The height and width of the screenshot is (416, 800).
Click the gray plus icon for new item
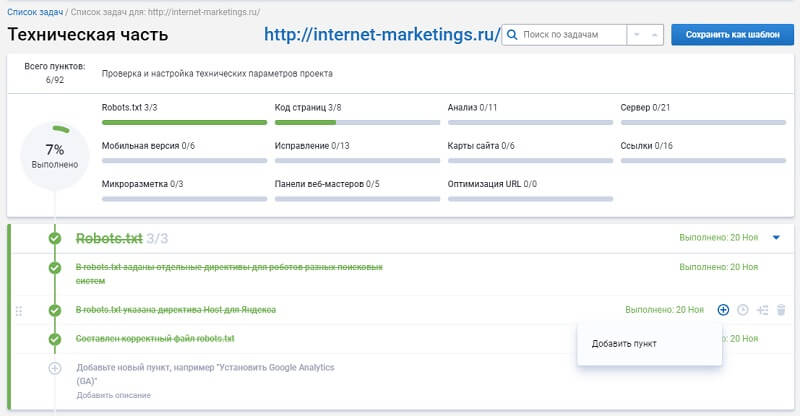pyautogui.click(x=55, y=369)
